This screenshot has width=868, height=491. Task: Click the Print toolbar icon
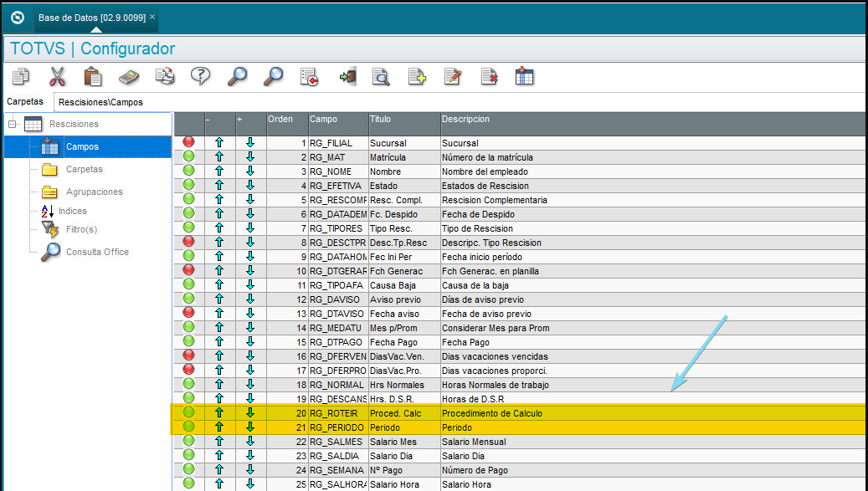(x=164, y=77)
